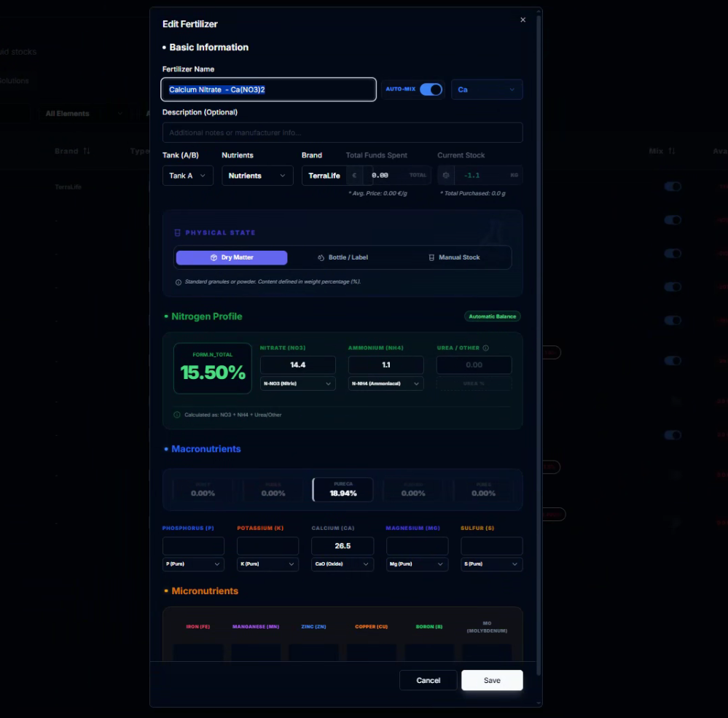Screen dimensions: 728x718
Task: Toggle the AUTO-MIX switch
Action: pyautogui.click(x=431, y=89)
